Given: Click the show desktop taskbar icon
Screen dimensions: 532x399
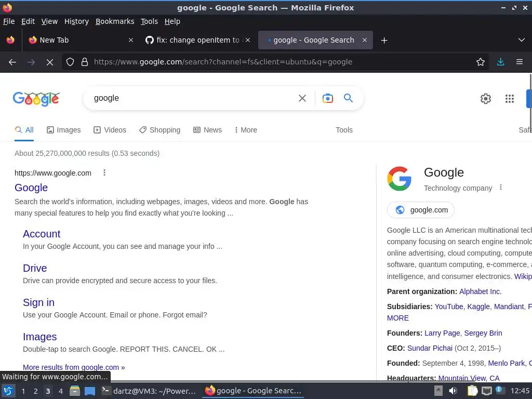Looking at the screenshot, I should (x=90, y=391).
